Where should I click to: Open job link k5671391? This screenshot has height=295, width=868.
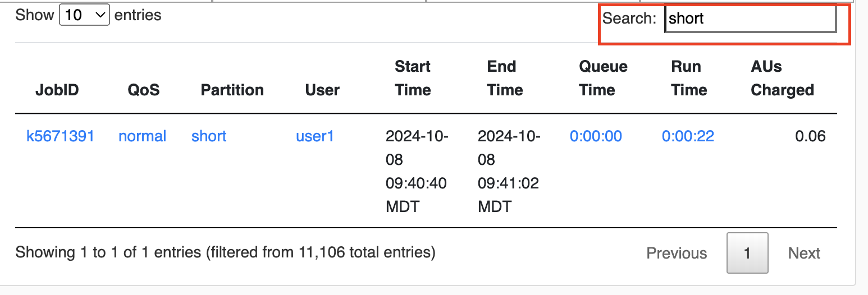pyautogui.click(x=60, y=136)
